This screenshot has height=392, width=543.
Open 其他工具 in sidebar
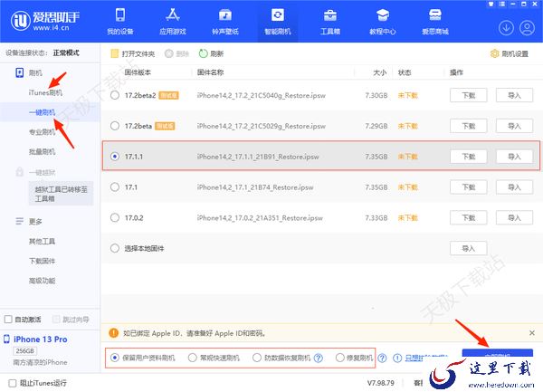pos(42,241)
